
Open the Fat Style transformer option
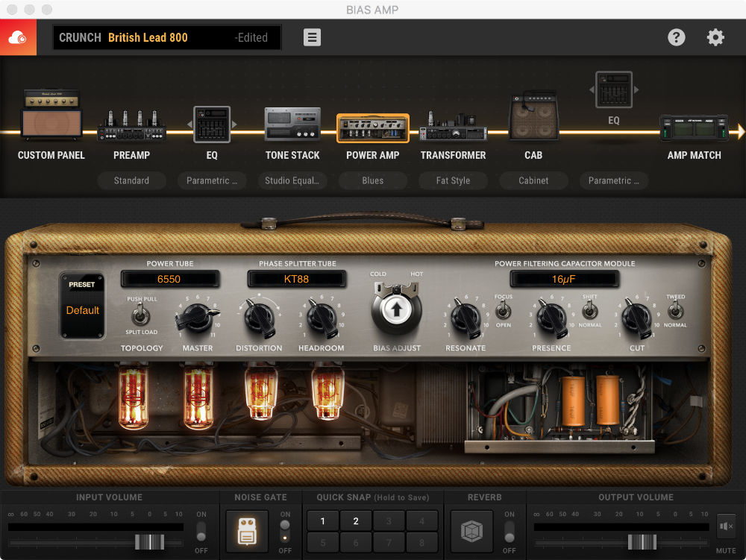(453, 180)
